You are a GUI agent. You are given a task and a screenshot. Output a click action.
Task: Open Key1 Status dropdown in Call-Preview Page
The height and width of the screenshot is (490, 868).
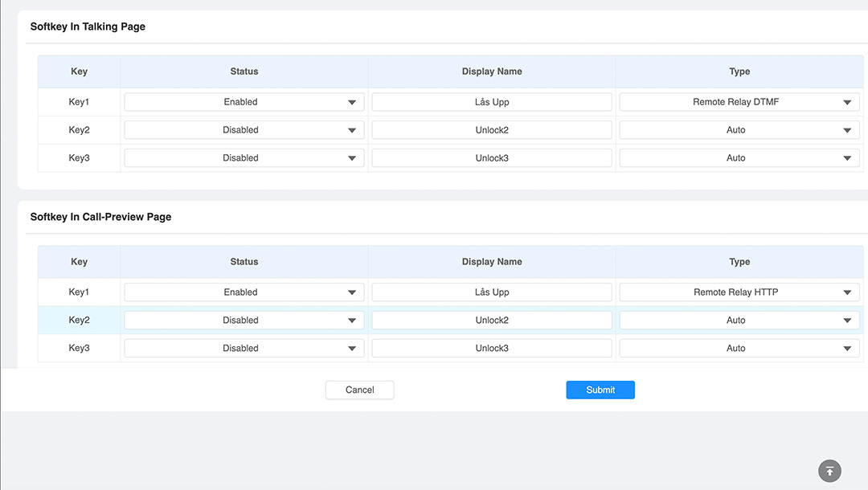(244, 292)
